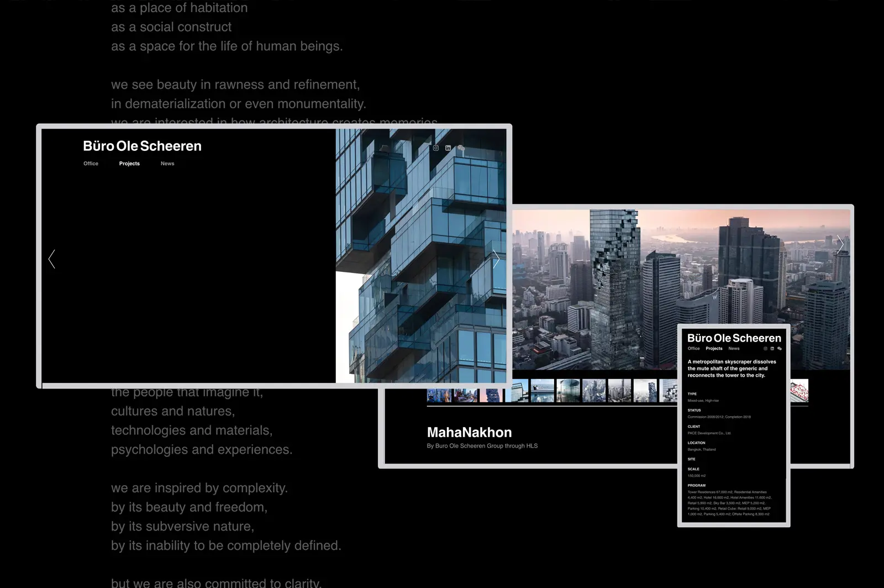The height and width of the screenshot is (588, 884).
Task: Tap WeChat icon in the mobile card
Action: [780, 349]
